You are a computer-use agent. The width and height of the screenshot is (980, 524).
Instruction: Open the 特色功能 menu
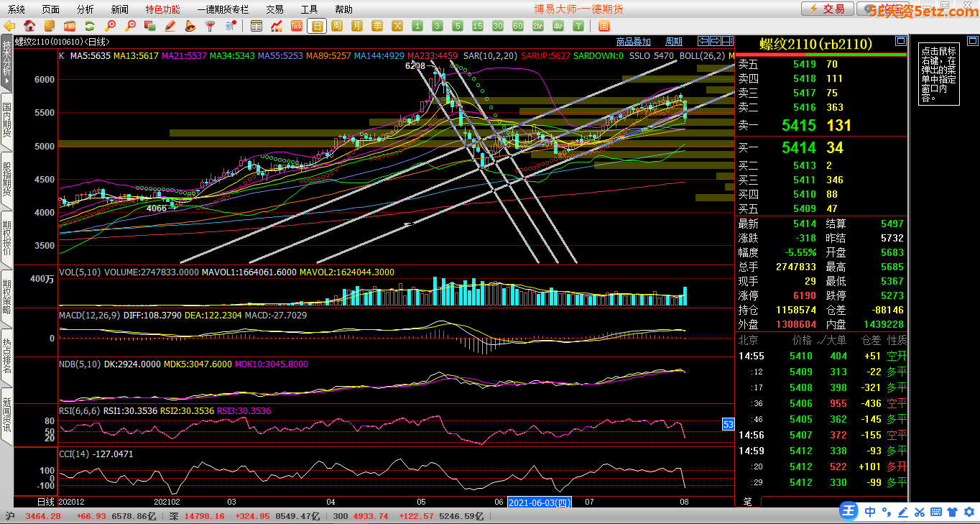click(162, 9)
